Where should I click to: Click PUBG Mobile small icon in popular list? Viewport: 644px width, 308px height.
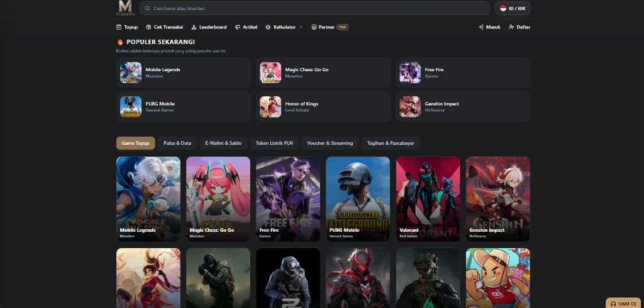[x=131, y=107]
